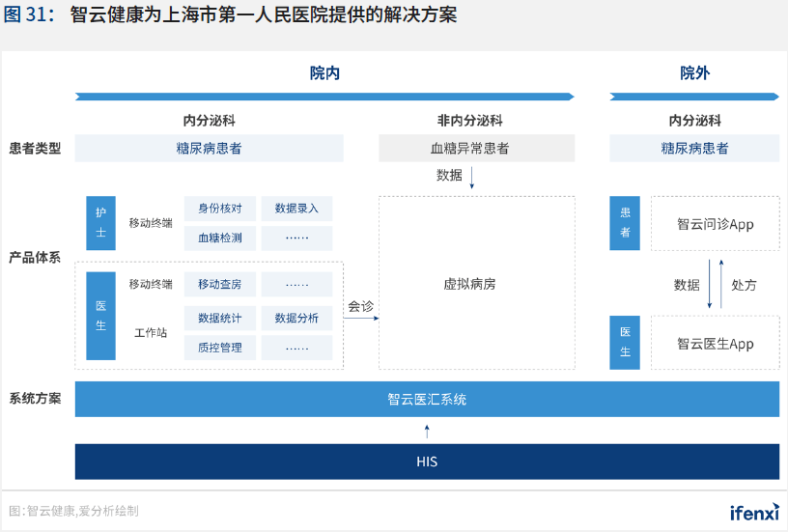Select 非内分泌科 department label
Viewport: 788px width, 532px height.
click(469, 121)
